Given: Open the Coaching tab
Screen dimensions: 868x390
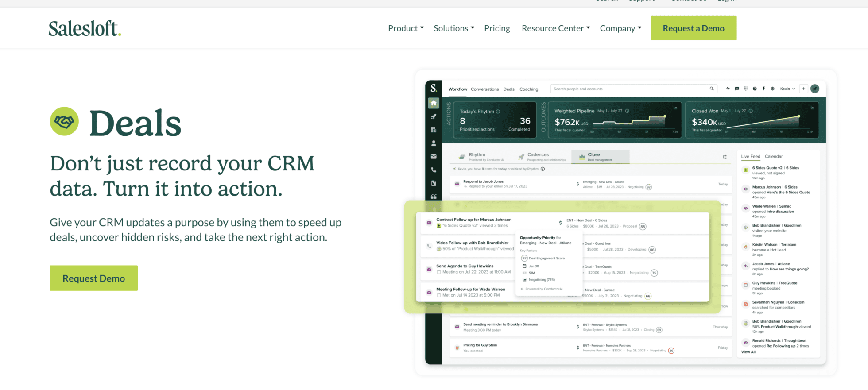Looking at the screenshot, I should tap(529, 89).
